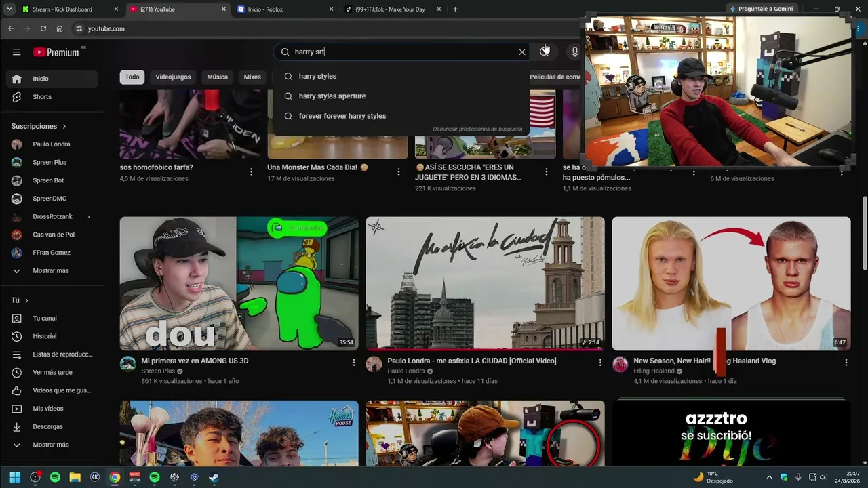Open options menu for Erling Haaland Vlog video
This screenshot has width=868, height=488.
(846, 363)
